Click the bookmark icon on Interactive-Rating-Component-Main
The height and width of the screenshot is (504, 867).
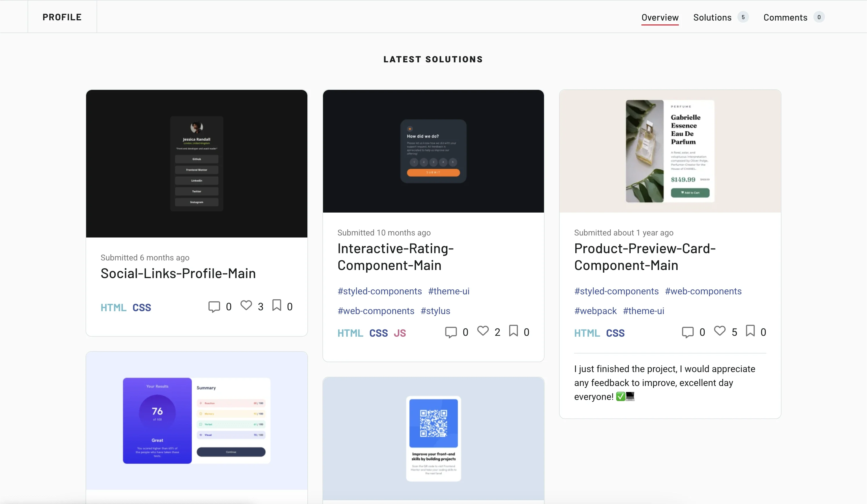(514, 331)
